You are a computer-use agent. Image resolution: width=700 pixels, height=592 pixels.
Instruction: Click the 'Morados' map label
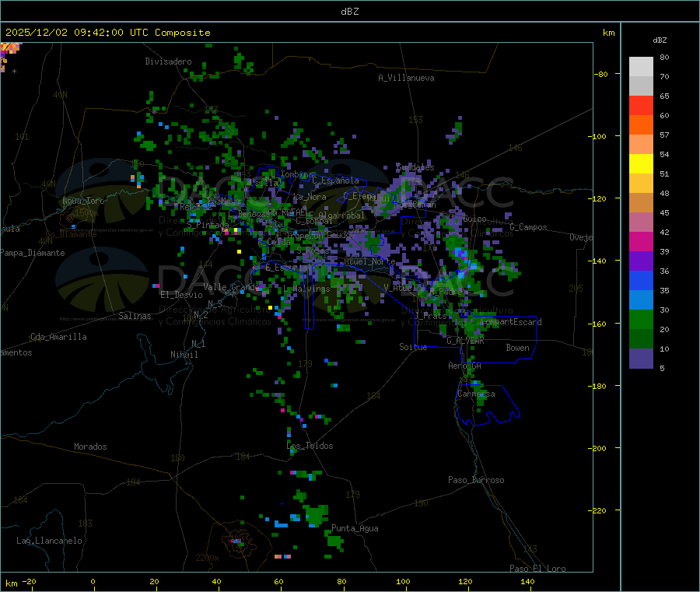point(90,447)
